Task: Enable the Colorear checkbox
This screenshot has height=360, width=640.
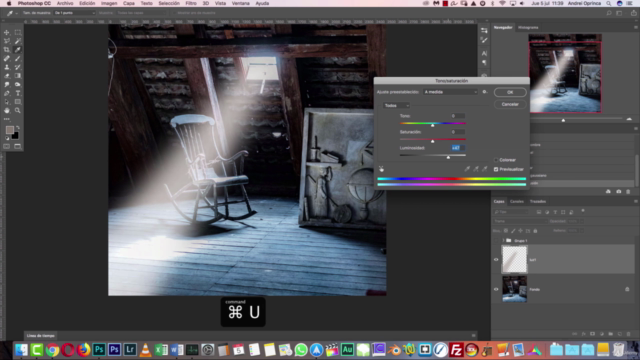Action: (496, 160)
